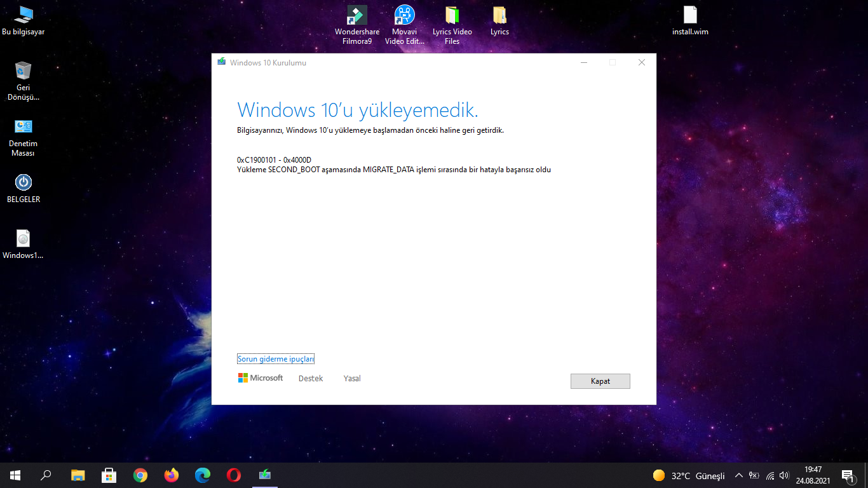Open the Lyrics folder on desktop

click(x=499, y=20)
